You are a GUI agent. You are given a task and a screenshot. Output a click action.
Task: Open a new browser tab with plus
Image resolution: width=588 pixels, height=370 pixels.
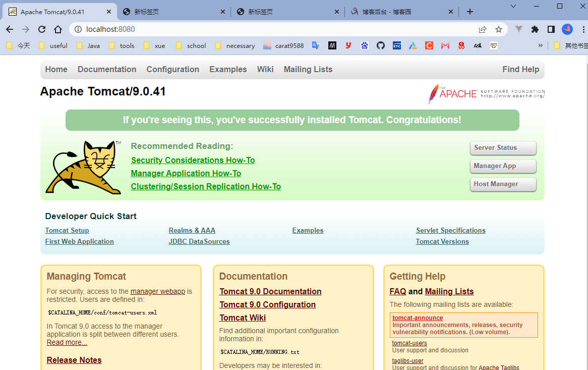coord(469,12)
